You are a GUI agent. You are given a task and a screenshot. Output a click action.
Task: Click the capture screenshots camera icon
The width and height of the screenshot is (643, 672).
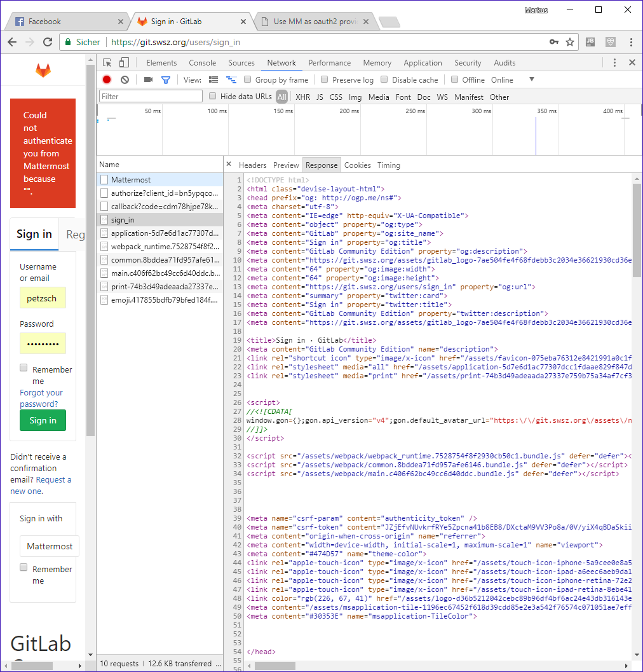pos(148,79)
